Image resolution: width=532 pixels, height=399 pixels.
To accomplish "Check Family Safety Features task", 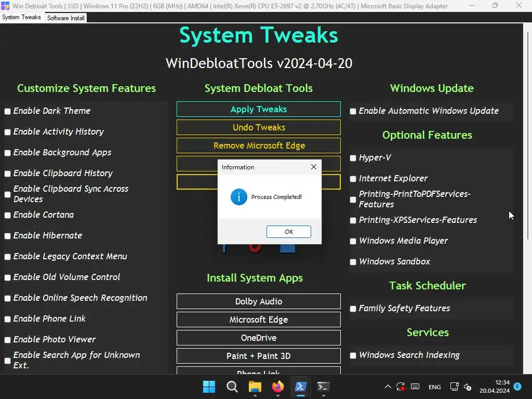I will pos(353,309).
